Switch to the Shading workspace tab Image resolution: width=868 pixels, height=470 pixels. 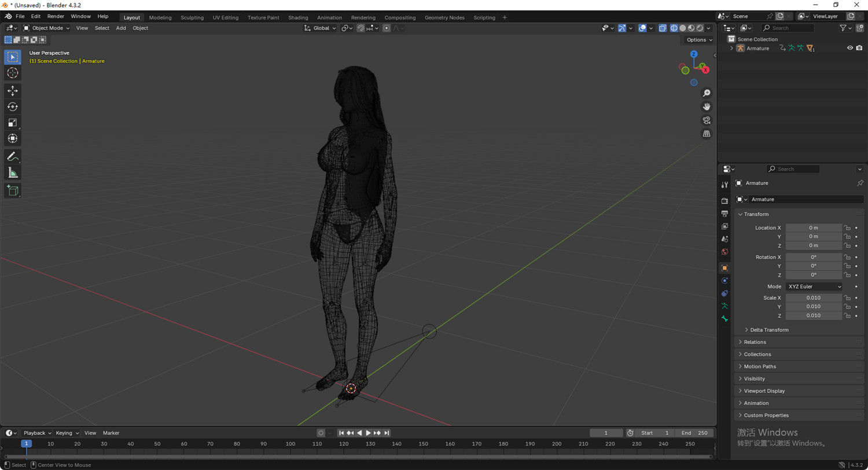coord(298,17)
